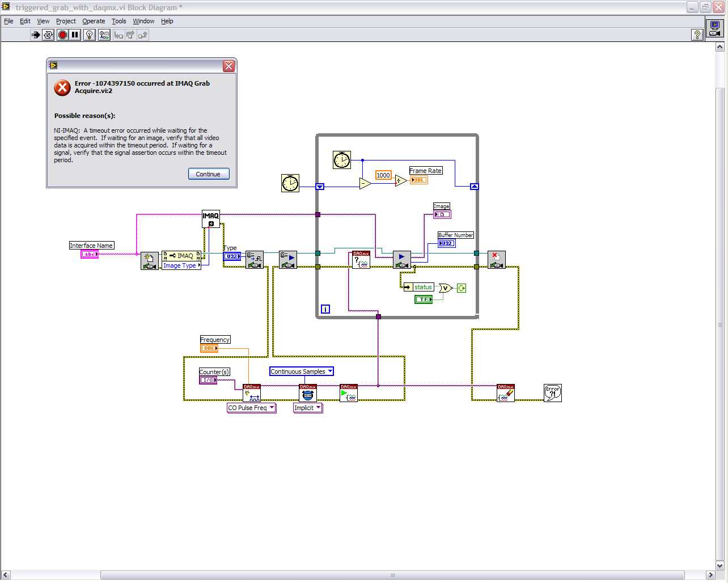This screenshot has height=583, width=728.
Task: Select the Divide function node
Action: tap(401, 181)
